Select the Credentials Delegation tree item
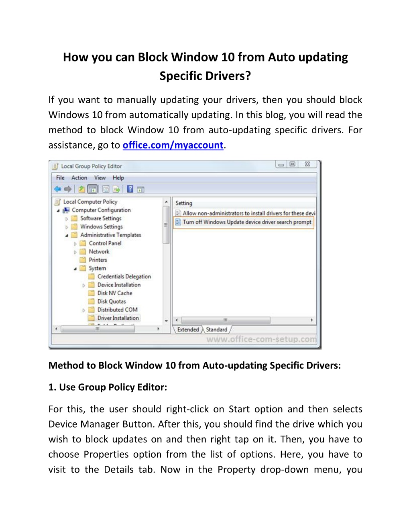This screenshot has width=411, height=532. [124, 276]
